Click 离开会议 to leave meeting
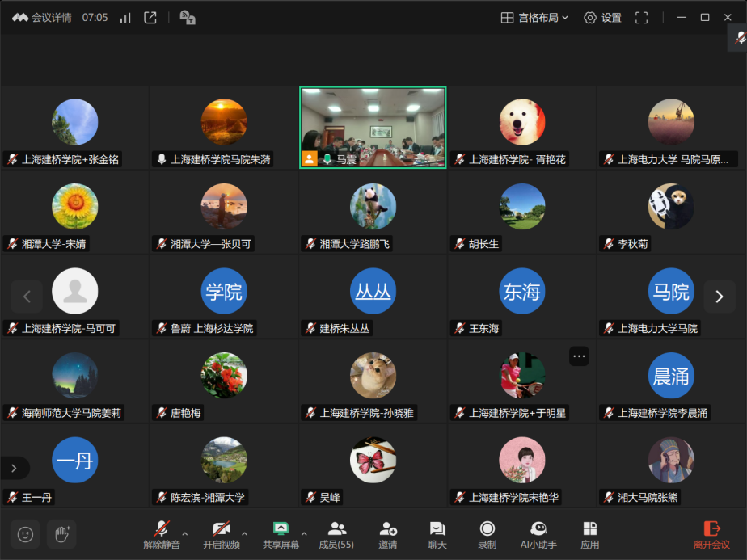 pos(711,534)
